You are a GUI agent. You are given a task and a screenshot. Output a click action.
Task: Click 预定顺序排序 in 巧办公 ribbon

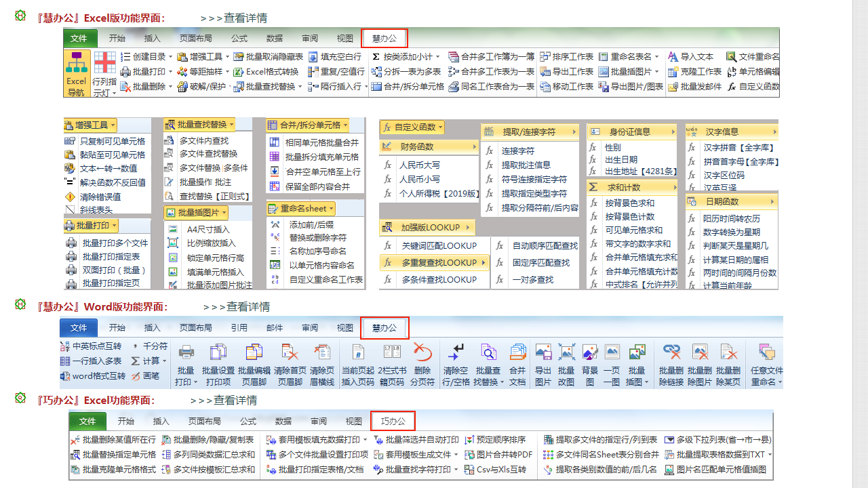point(495,440)
